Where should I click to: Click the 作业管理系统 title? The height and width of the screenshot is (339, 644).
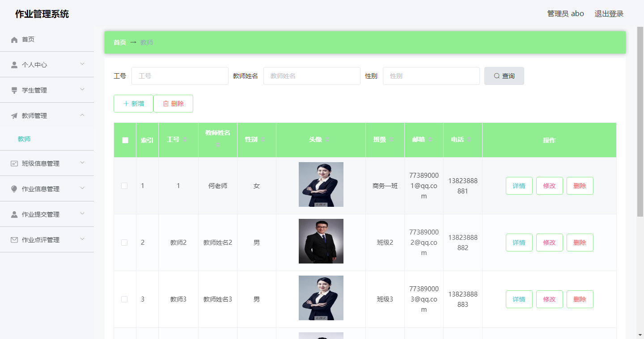42,14
